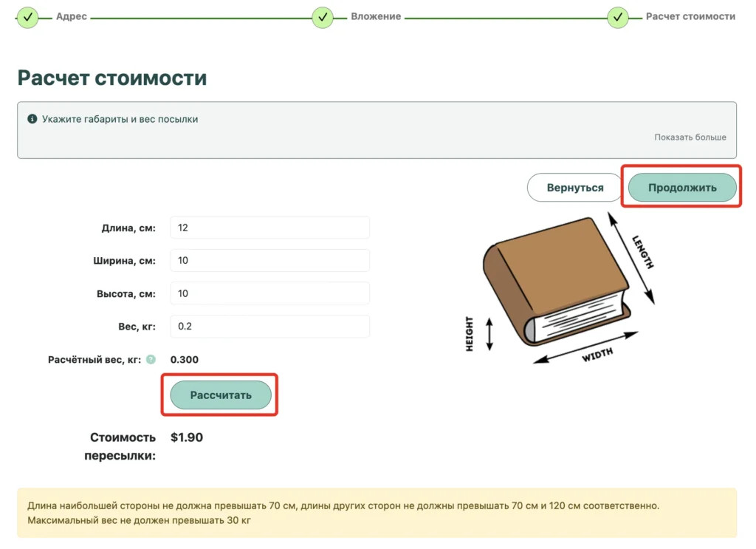Focus the Ширина, см input field

point(270,261)
